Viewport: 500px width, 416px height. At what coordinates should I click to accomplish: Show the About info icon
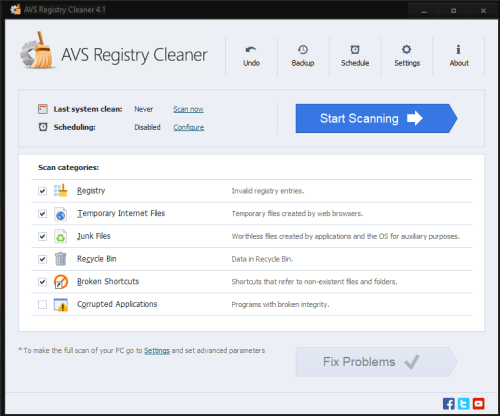point(459,50)
